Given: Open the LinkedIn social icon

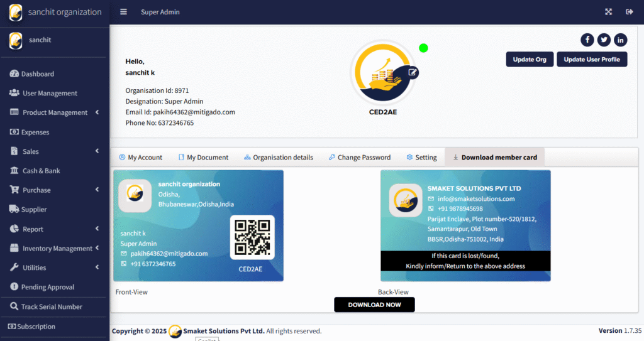Looking at the screenshot, I should [621, 40].
